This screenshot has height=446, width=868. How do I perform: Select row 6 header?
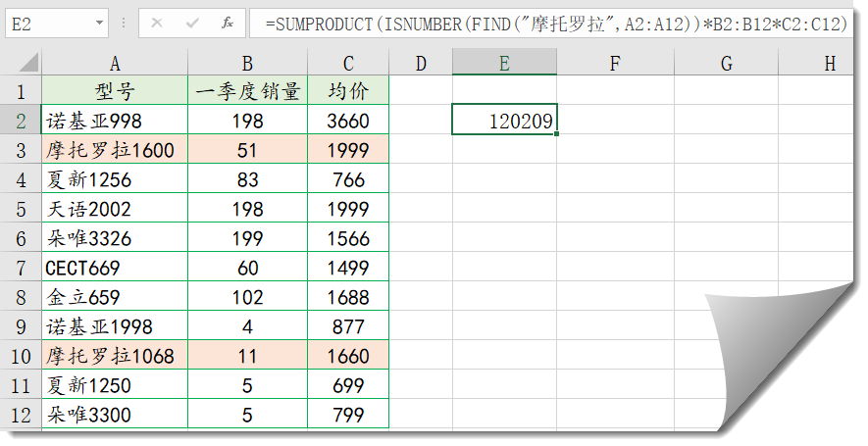[21, 237]
